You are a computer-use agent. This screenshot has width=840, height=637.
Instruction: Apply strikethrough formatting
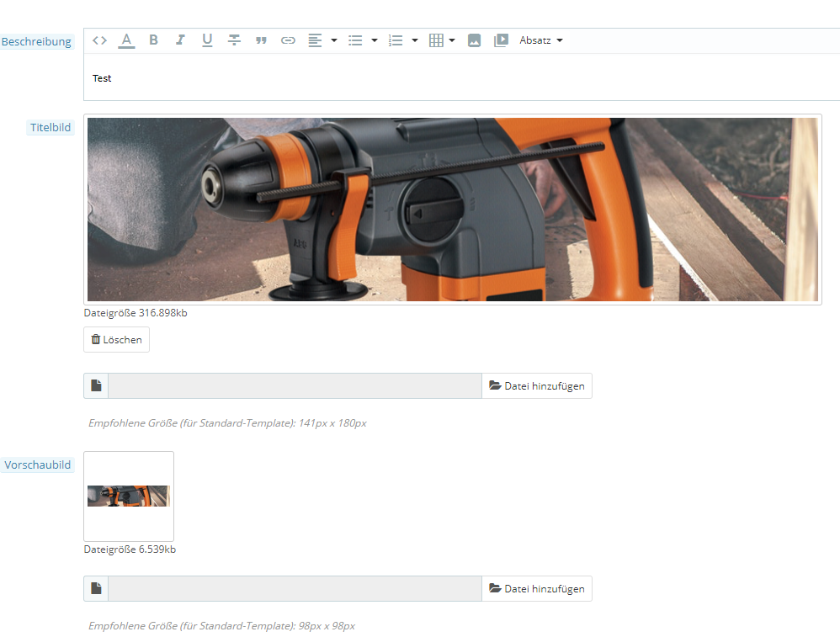point(234,40)
